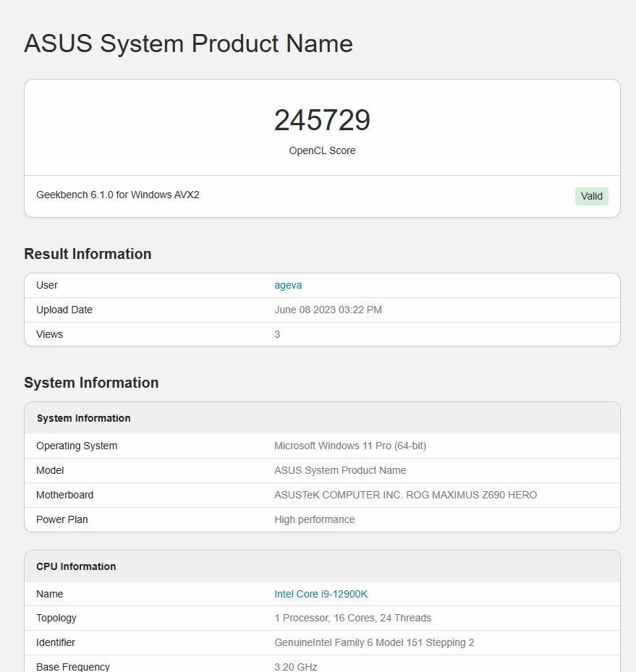Select the High performance power plan value
This screenshot has width=636, height=672.
point(315,519)
